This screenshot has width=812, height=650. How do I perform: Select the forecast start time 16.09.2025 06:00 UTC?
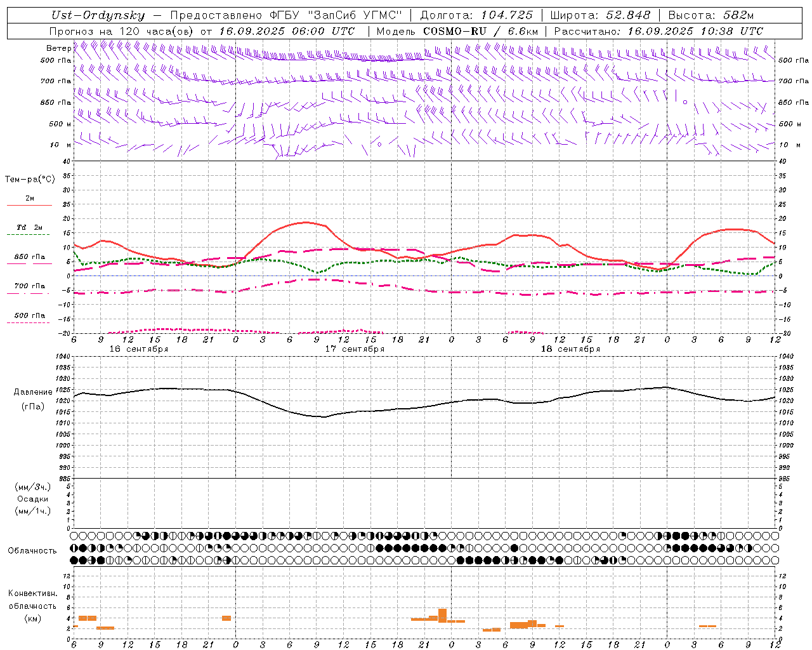coord(286,31)
